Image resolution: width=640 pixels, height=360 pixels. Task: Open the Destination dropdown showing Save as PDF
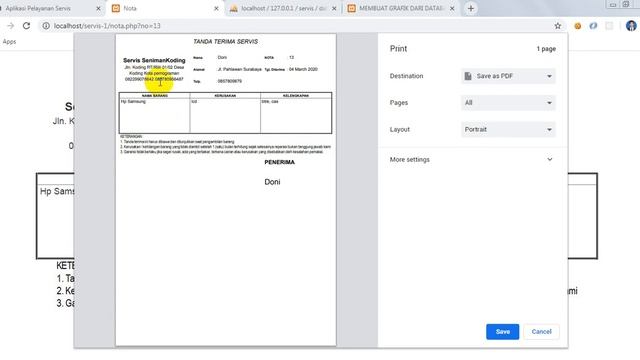coord(508,76)
